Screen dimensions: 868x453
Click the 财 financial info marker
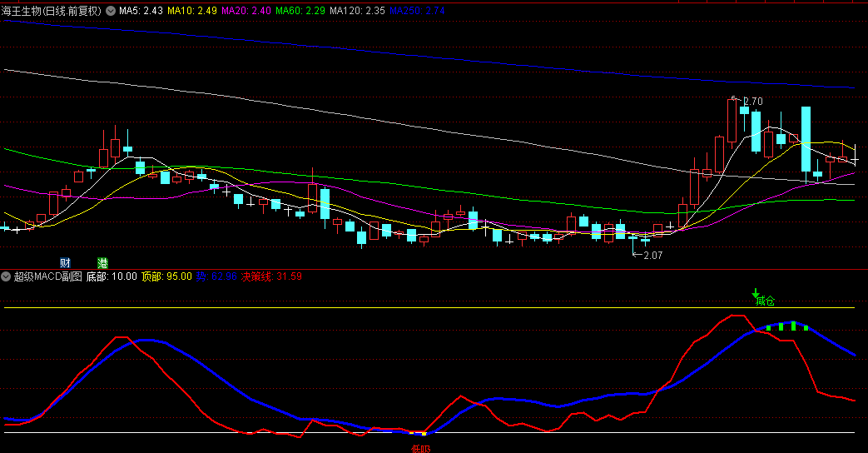65,263
